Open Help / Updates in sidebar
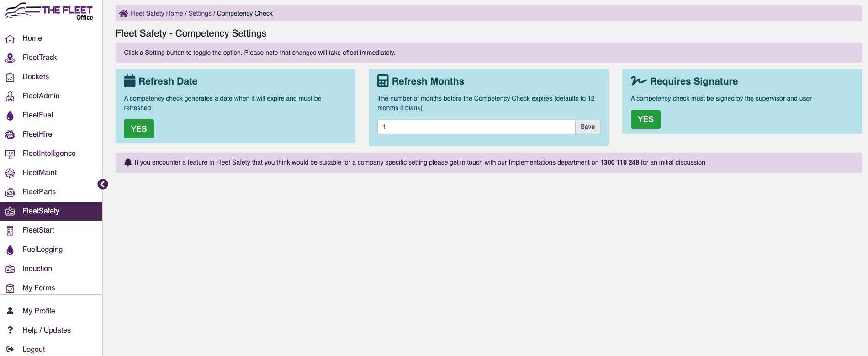 point(51,330)
